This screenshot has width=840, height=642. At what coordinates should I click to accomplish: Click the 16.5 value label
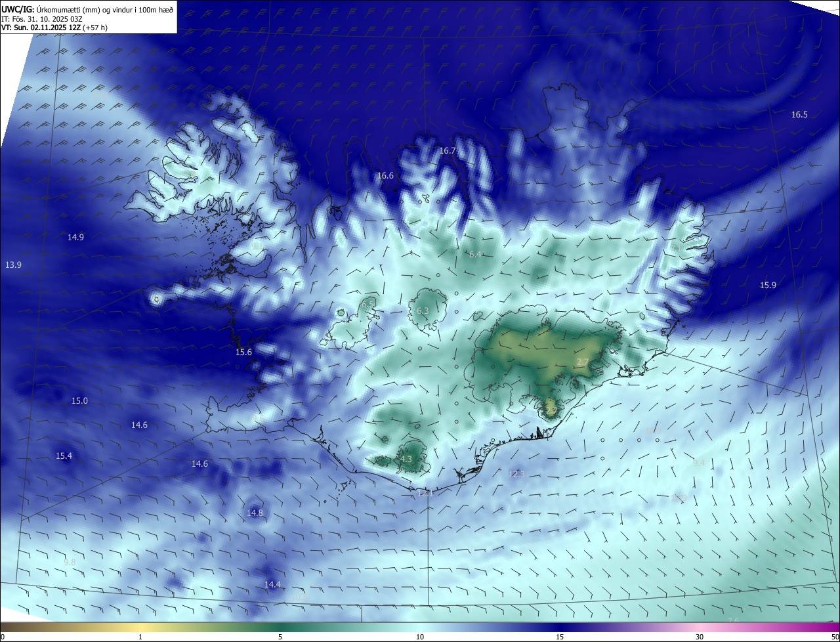[x=799, y=115]
